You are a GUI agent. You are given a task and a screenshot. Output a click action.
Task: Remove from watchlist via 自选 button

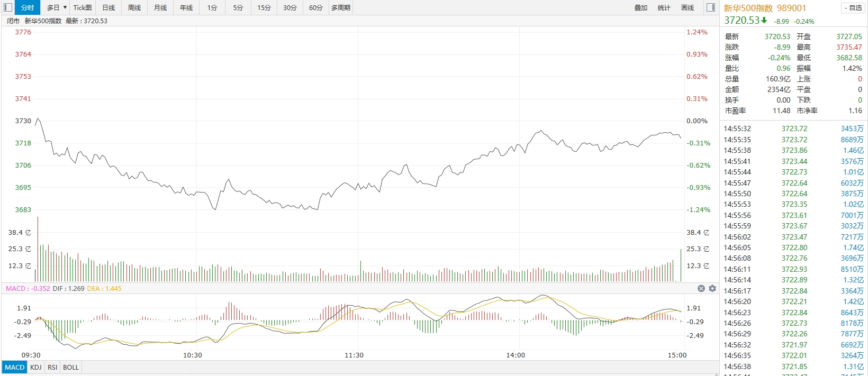[852, 8]
